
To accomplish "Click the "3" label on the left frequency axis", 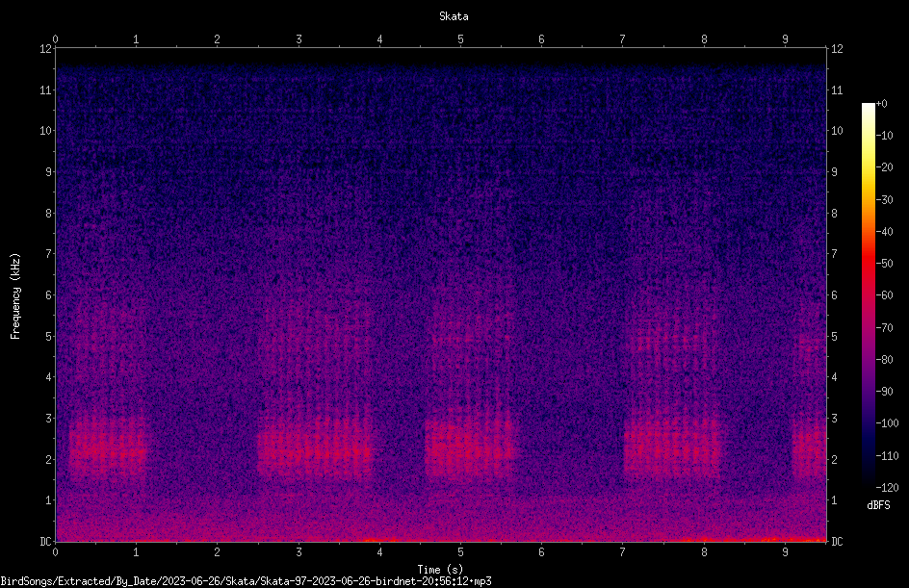I will tap(49, 419).
